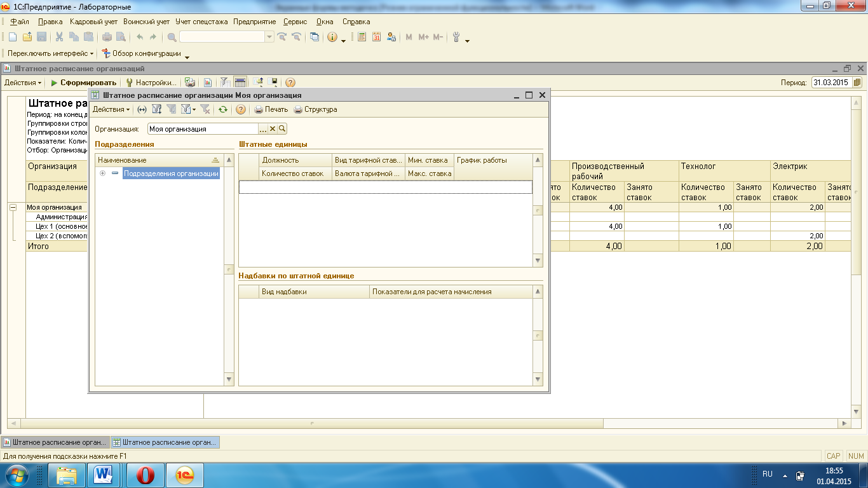Screen dimensions: 868x488
Task: Click the Организация field Моя организация
Action: tap(203, 129)
